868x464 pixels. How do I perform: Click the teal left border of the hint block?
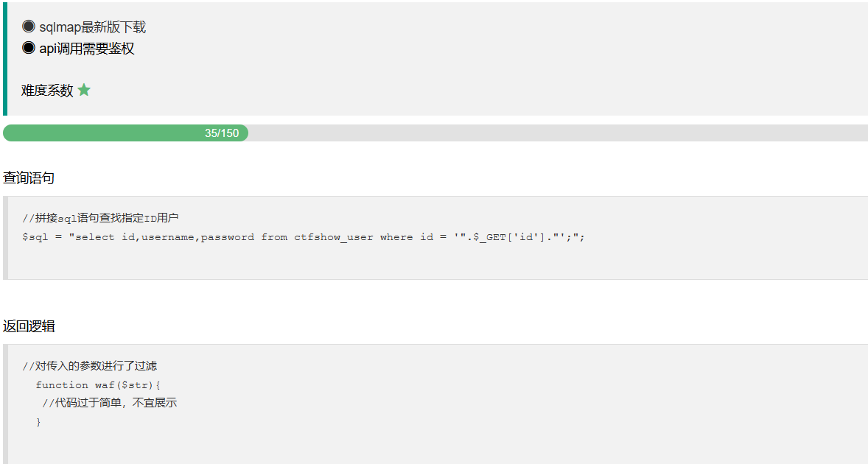4,59
